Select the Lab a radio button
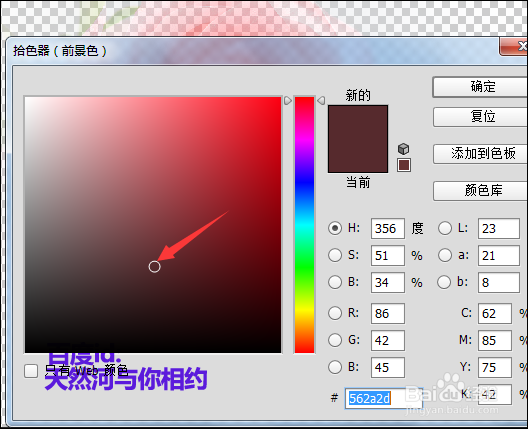This screenshot has width=528, height=429. click(x=445, y=255)
